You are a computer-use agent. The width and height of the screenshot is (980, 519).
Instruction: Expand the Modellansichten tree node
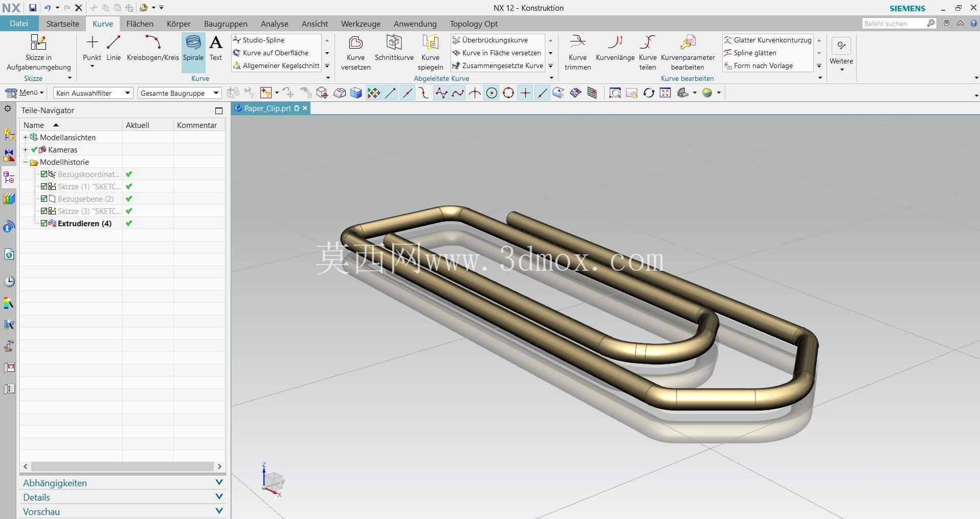25,137
